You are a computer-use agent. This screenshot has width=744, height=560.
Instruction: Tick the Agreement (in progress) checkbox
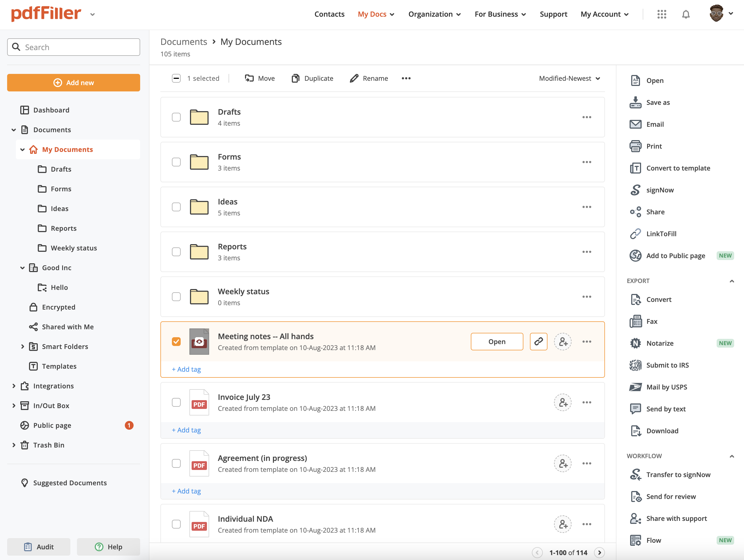pyautogui.click(x=176, y=463)
